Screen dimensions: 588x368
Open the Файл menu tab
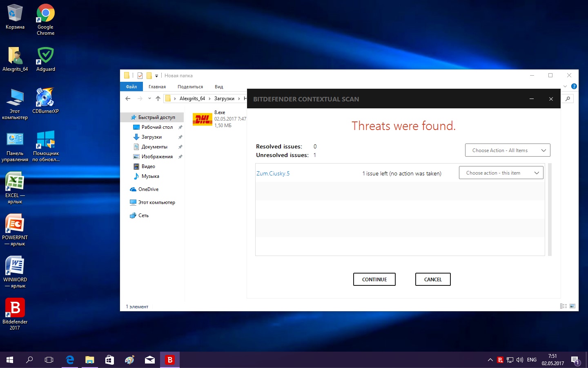tap(131, 87)
